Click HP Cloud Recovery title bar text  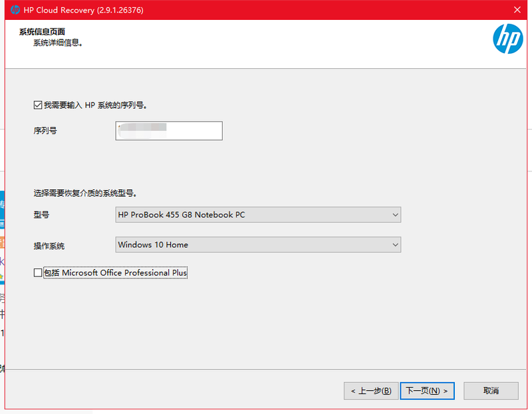(x=84, y=10)
